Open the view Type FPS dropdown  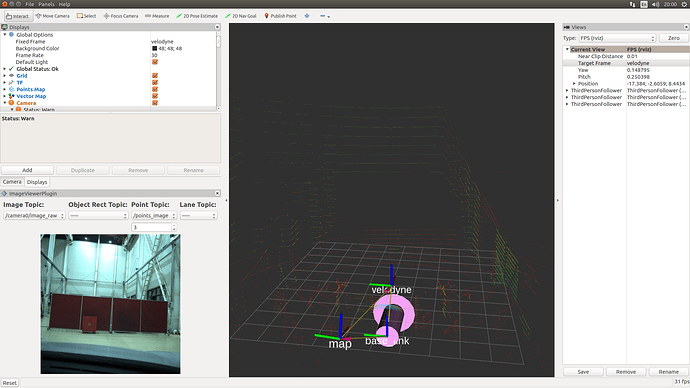(x=616, y=38)
